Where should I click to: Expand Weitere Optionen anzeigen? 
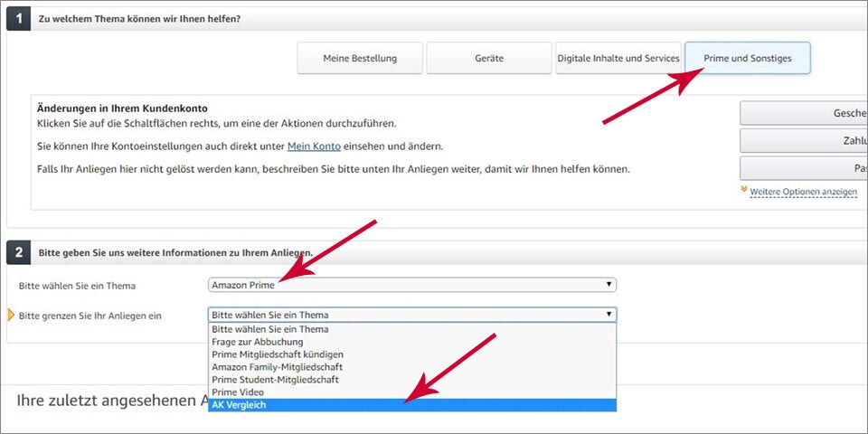[803, 192]
